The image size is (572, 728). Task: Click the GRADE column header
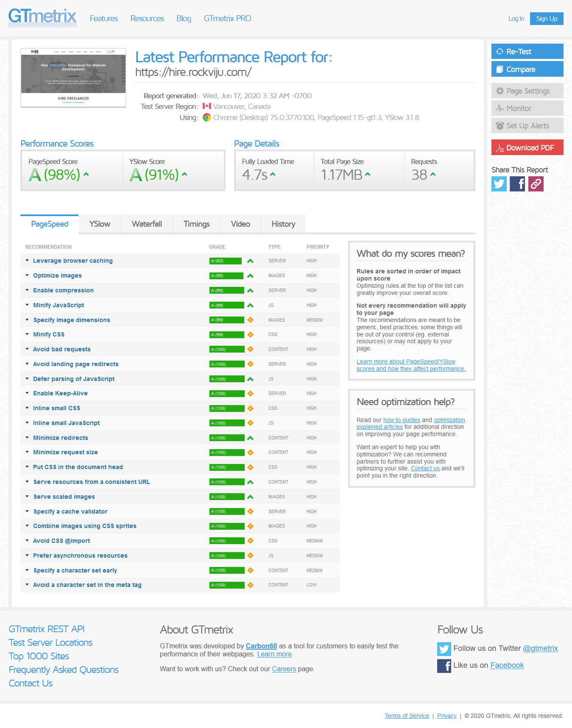tap(217, 247)
